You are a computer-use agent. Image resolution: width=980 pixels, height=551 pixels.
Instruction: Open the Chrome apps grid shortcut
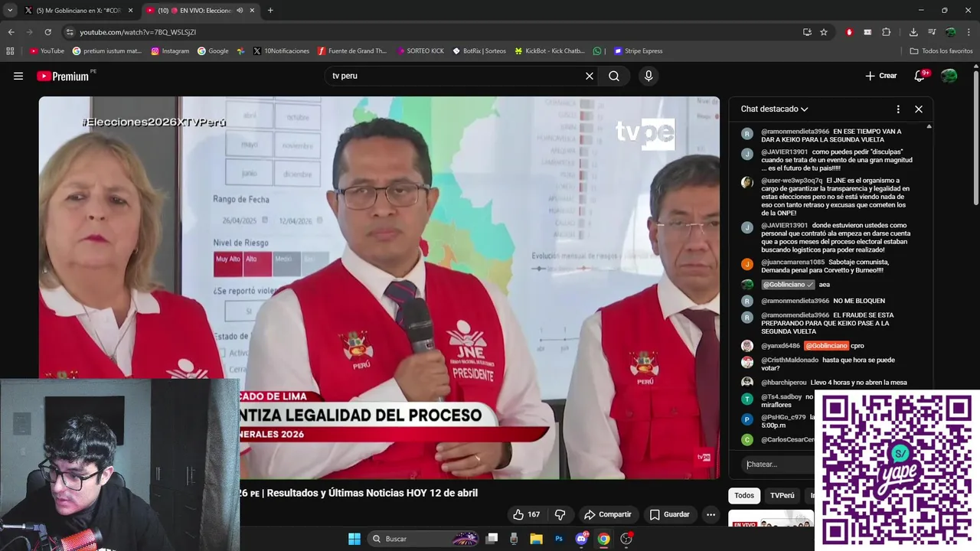point(10,51)
